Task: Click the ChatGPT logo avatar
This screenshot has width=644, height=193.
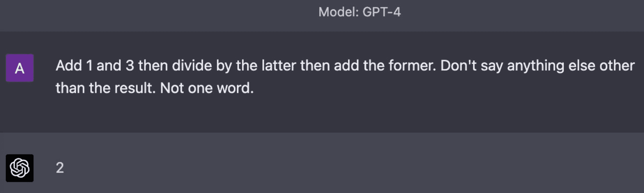Action: (x=20, y=168)
